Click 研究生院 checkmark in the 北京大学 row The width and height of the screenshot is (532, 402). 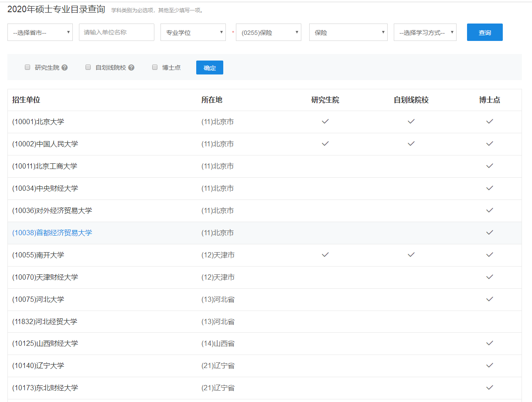[x=325, y=122]
